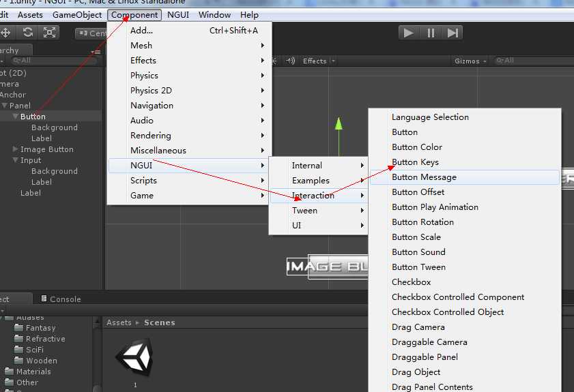Image resolution: width=574 pixels, height=392 pixels.
Task: Click the Play button
Action: (409, 33)
